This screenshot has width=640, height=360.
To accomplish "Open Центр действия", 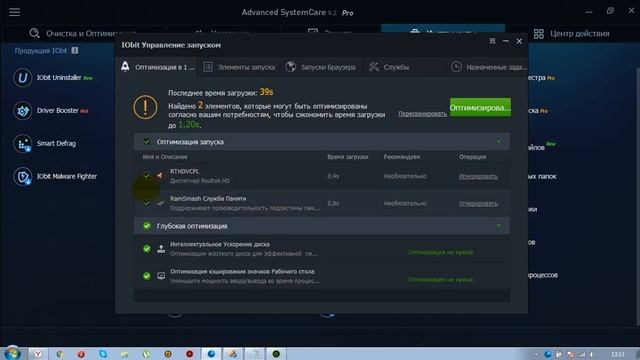I will tap(571, 34).
